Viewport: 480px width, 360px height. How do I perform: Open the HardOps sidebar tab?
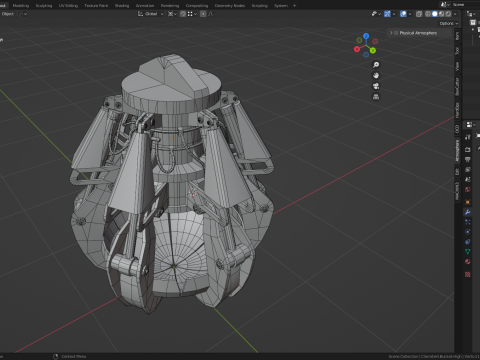[457, 110]
